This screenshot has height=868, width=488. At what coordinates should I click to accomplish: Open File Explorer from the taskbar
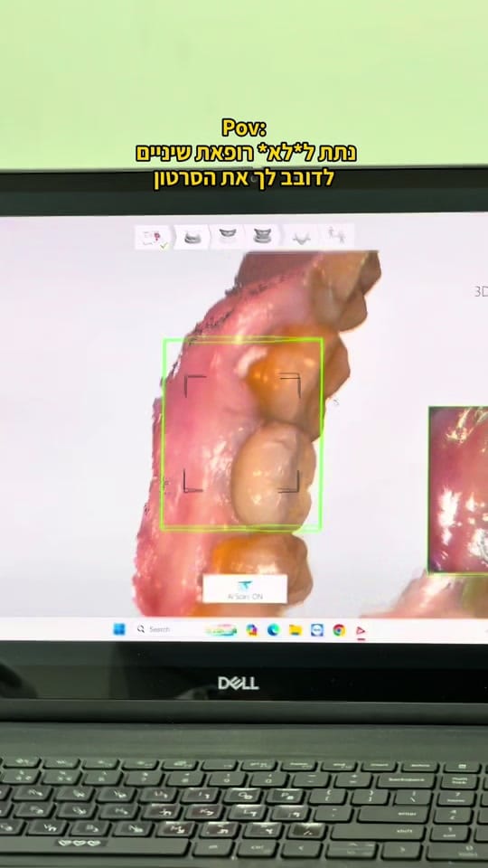coord(296,630)
